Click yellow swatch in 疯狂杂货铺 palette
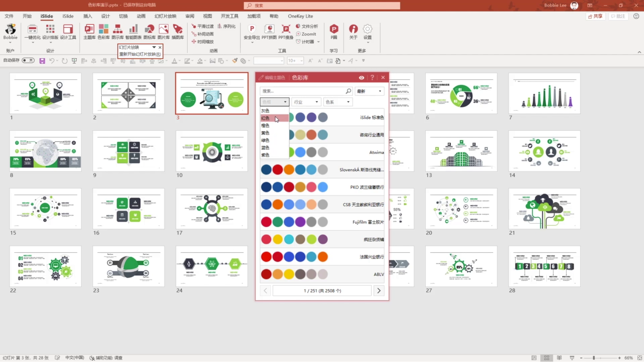The image size is (644, 362). (277, 239)
